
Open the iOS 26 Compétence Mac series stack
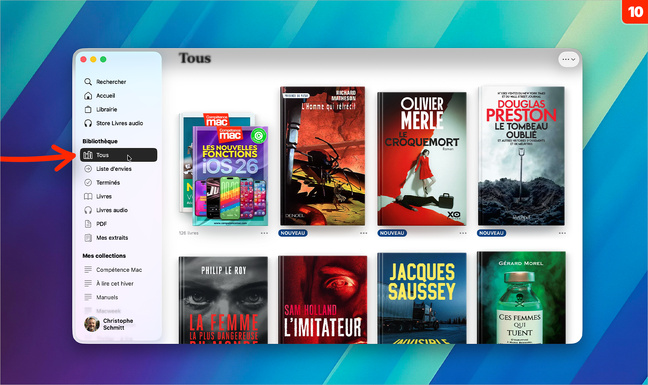[224, 169]
